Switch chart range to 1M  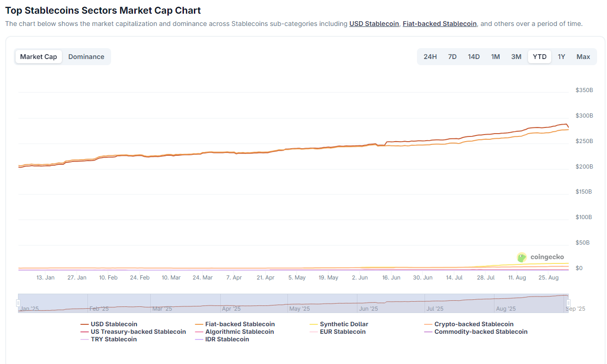click(495, 57)
